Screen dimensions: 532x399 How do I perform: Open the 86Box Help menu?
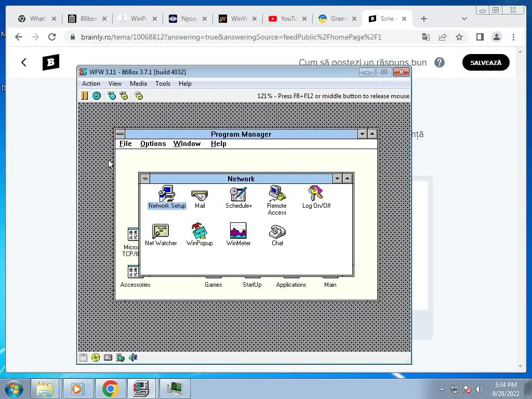pos(185,84)
